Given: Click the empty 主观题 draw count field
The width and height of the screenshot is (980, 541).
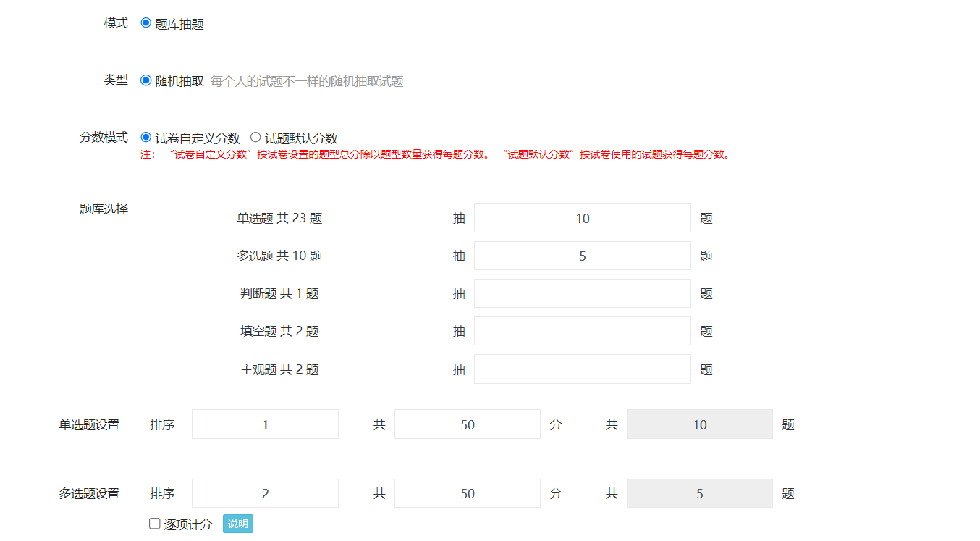Looking at the screenshot, I should (582, 369).
